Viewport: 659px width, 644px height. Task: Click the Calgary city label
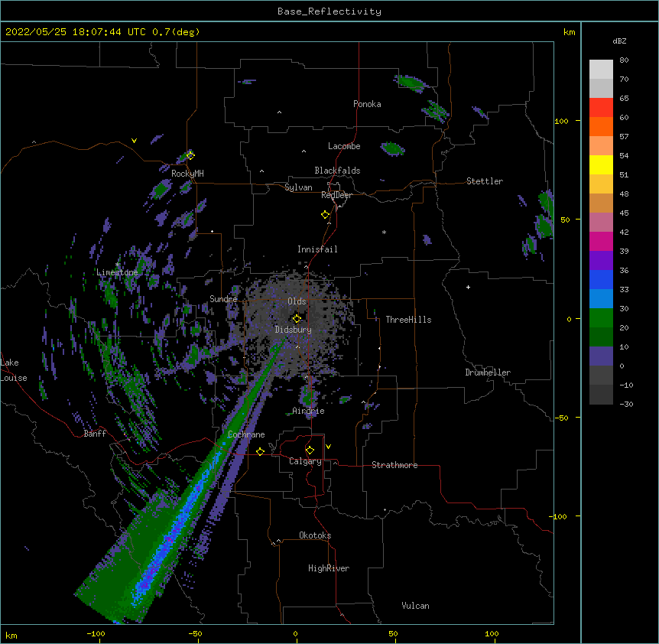[x=305, y=461]
